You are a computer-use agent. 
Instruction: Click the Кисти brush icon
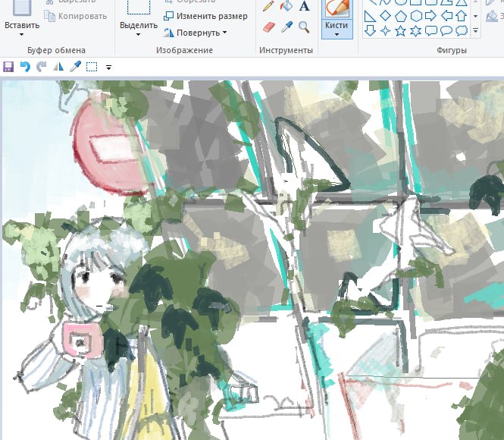point(337,7)
